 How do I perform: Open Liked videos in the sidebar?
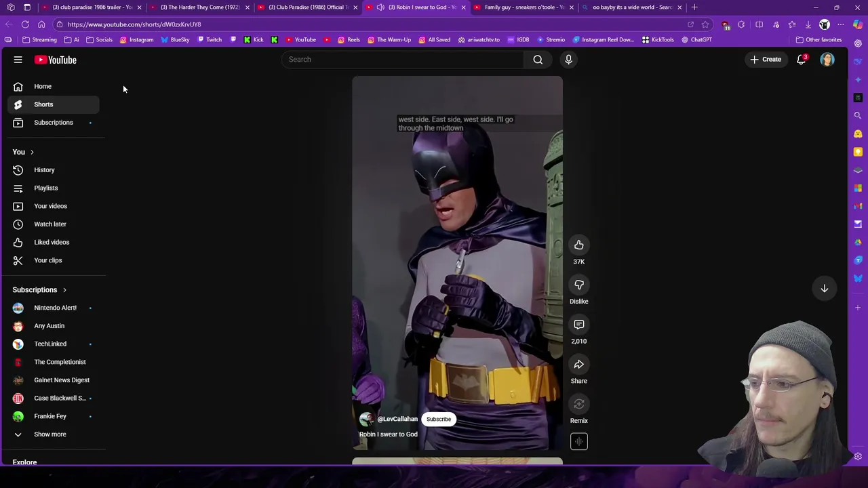coord(52,242)
